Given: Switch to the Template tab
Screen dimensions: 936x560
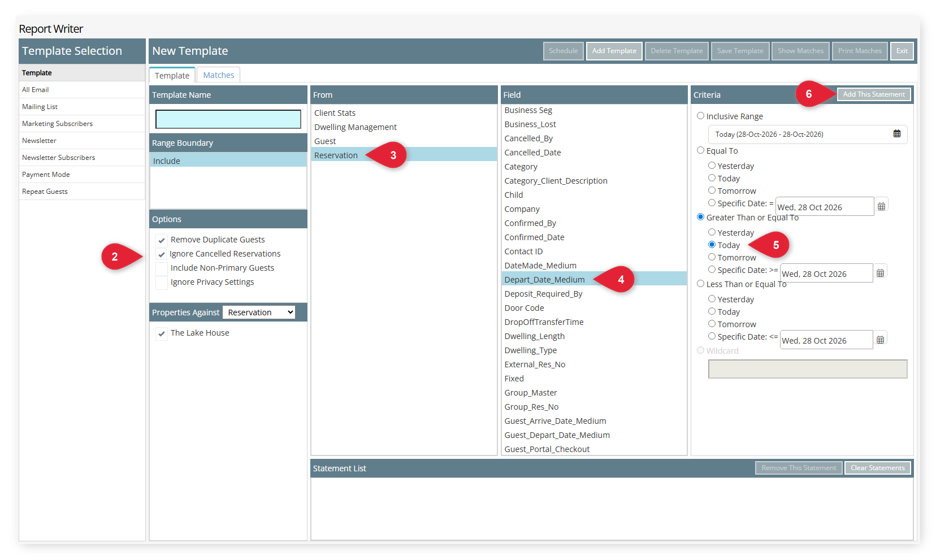Looking at the screenshot, I should (x=172, y=75).
